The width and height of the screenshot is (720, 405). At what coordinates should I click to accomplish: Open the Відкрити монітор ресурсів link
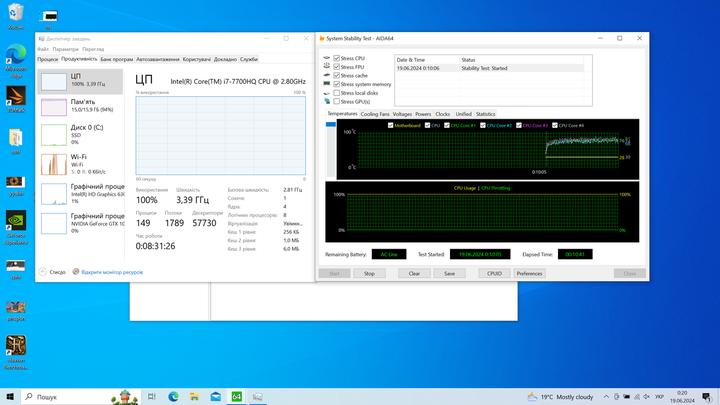point(112,272)
